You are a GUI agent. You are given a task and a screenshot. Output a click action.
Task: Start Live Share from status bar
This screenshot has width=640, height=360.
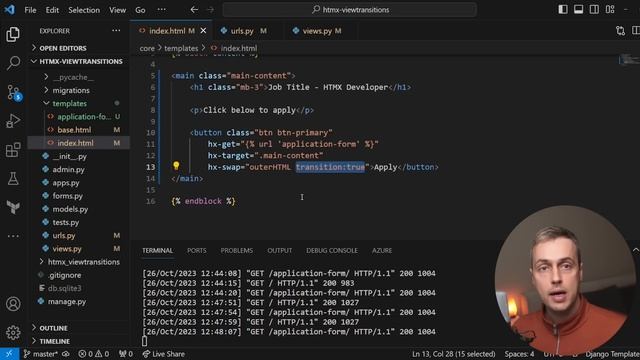(x=164, y=354)
